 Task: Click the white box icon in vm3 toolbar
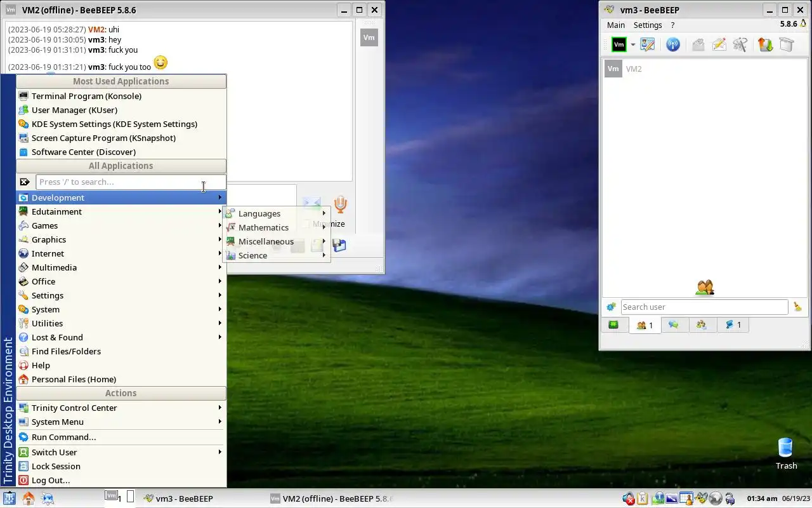pos(787,44)
